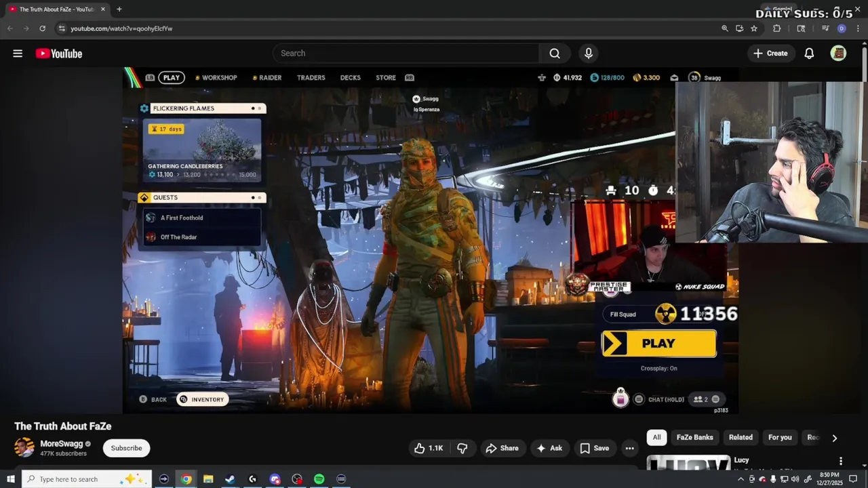Viewport: 868px width, 488px height.
Task: Open the Chrome extensions puzzle icon
Action: point(777,28)
